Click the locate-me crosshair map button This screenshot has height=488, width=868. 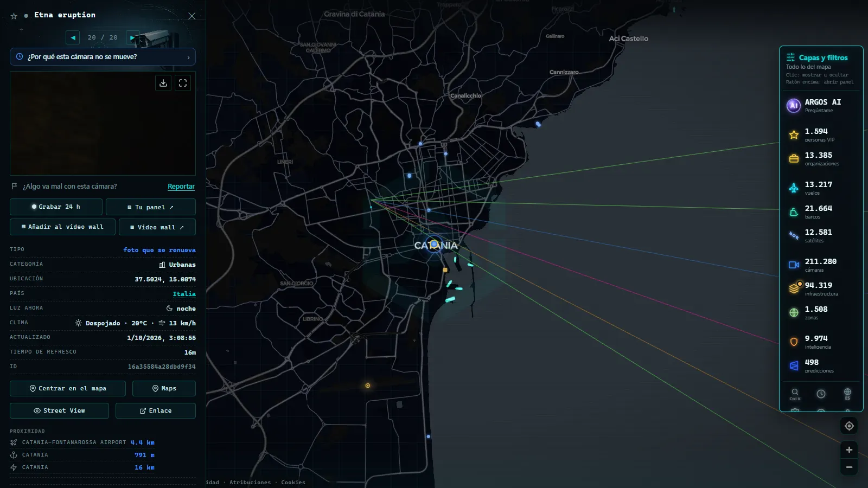click(849, 426)
